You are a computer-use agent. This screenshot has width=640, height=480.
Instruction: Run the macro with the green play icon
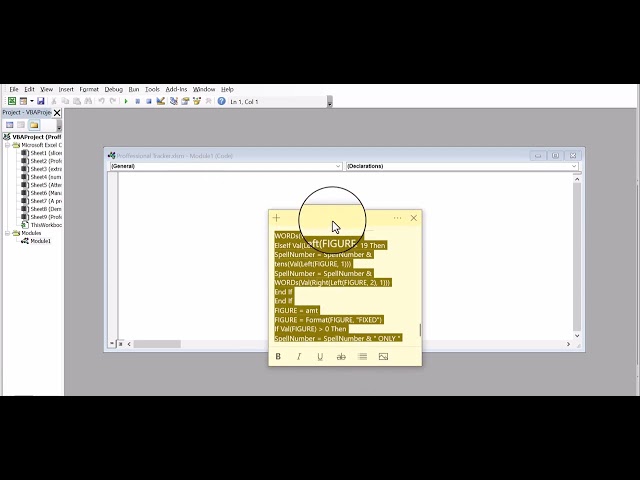[126, 101]
